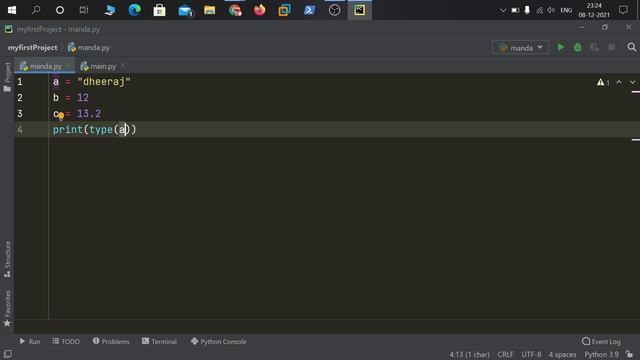Open File Explorer from the taskbar
Screen dimensions: 640x360
(209, 10)
